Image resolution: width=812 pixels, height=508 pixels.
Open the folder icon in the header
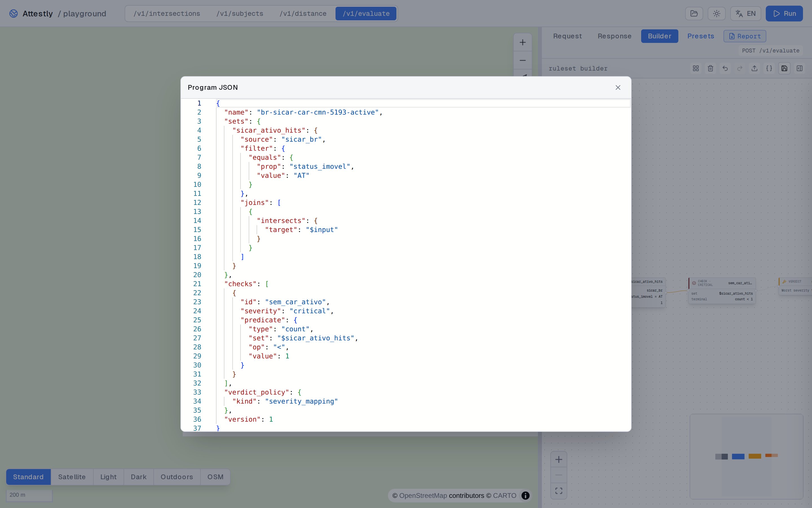pos(694,14)
